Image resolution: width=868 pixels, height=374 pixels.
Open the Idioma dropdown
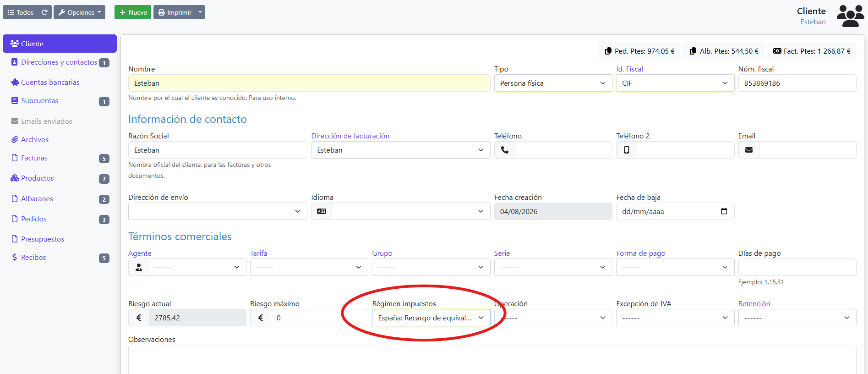coord(411,211)
